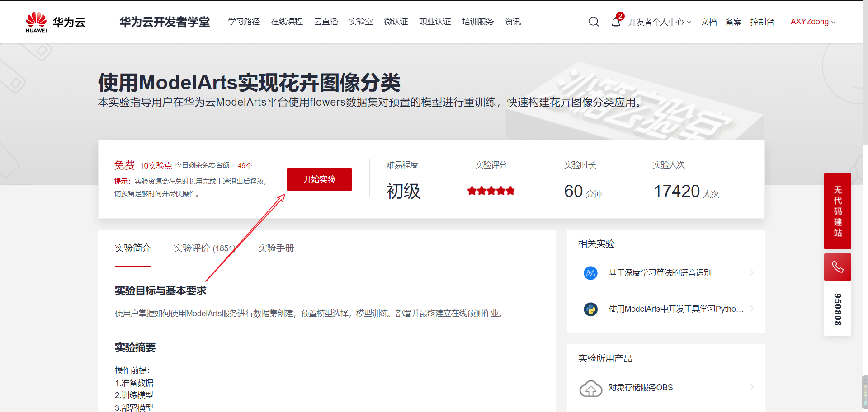The image size is (868, 412).
Task: Open chevron beside 对象存储服务OBS
Action: (x=751, y=387)
